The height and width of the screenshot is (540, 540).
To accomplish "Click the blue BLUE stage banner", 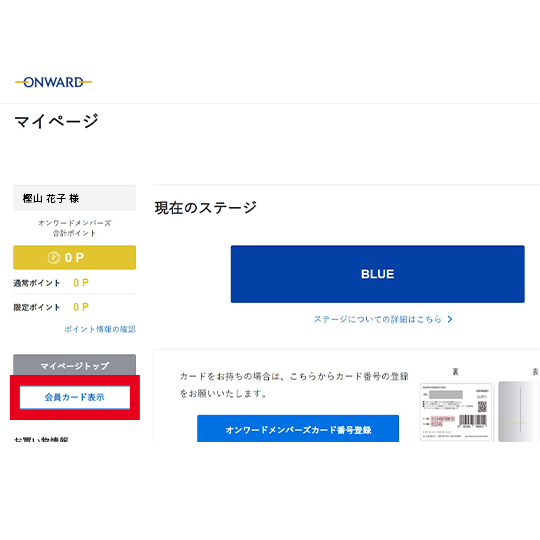I will click(x=377, y=274).
